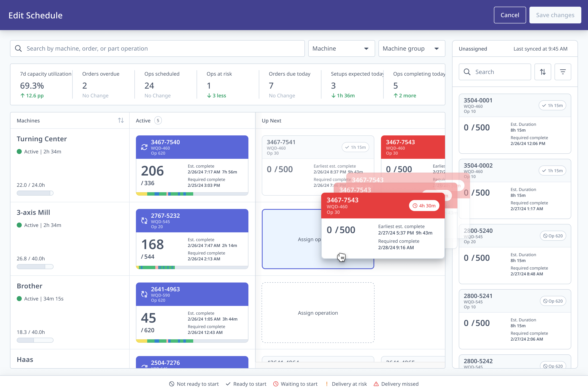Click Waiting to start legend clock icon
This screenshot has width=588, height=392.
276,384
